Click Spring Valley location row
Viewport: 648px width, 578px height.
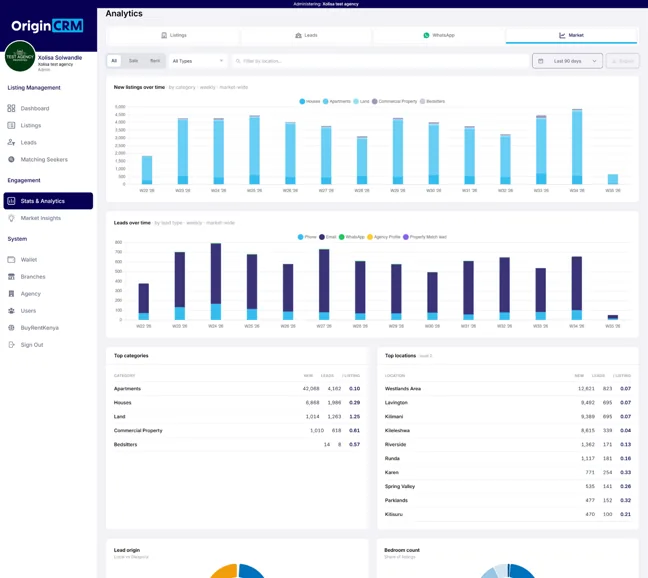[508, 486]
